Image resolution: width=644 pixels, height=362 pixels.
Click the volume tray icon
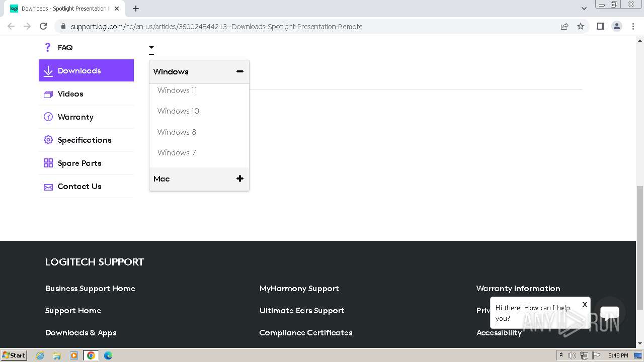(x=572, y=355)
